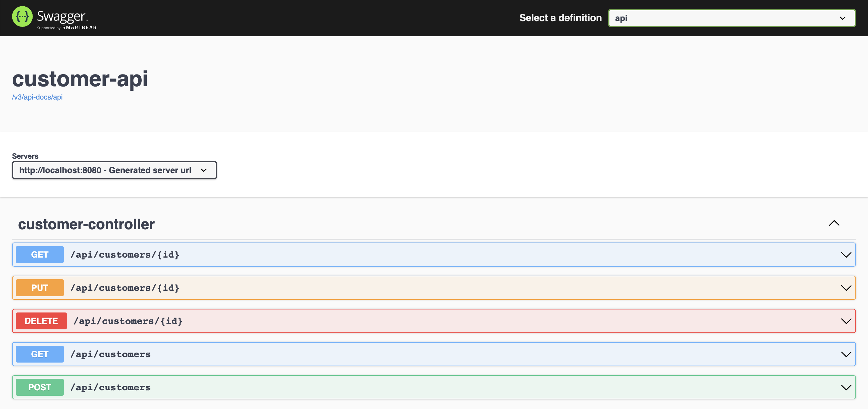Open the /v3/api-docs/api link
868x409 pixels.
coord(37,97)
